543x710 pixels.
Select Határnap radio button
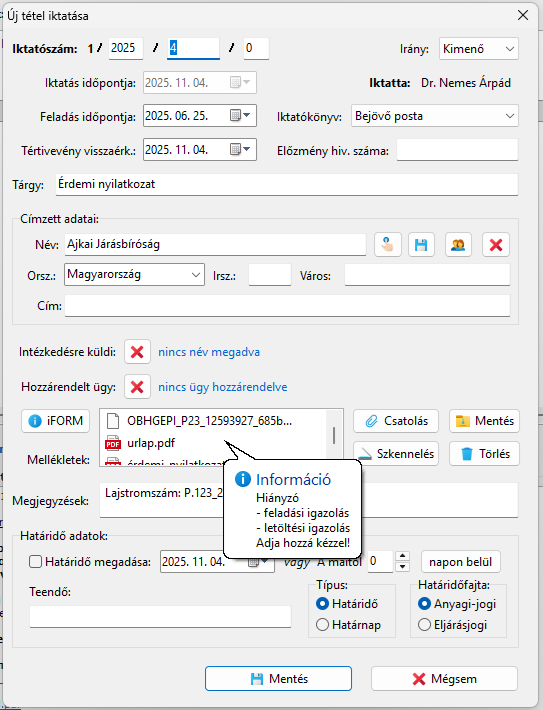point(322,625)
